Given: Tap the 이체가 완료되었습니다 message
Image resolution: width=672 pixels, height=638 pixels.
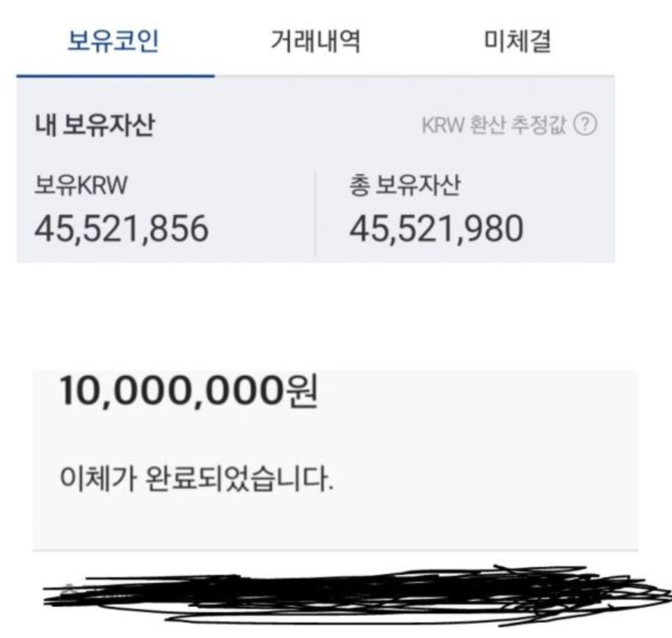Looking at the screenshot, I should 196,477.
